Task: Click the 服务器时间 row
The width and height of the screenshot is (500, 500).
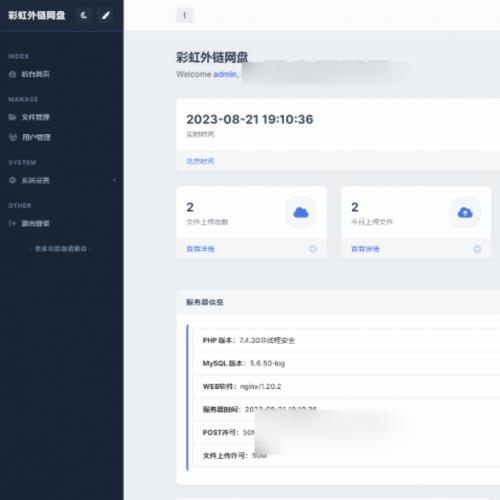Action: point(346,409)
